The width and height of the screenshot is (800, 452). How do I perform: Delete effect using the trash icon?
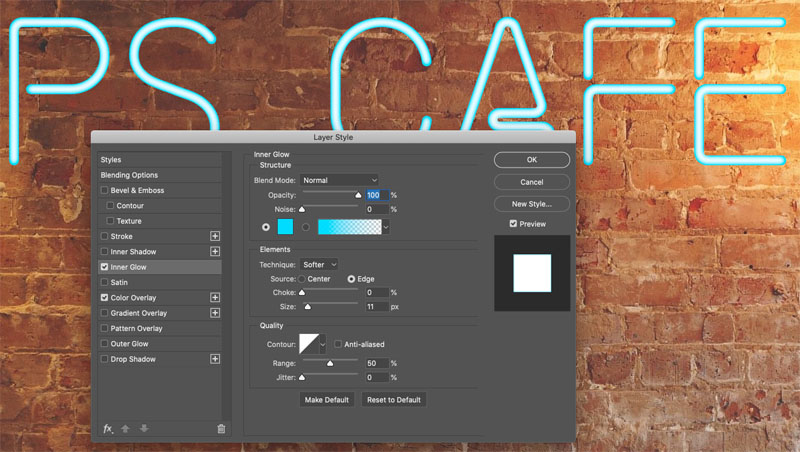[221, 429]
